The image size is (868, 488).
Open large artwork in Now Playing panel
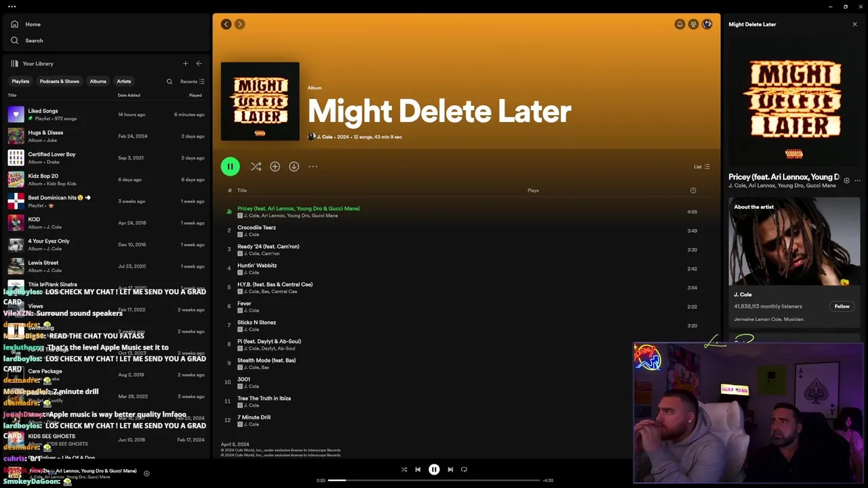click(794, 102)
